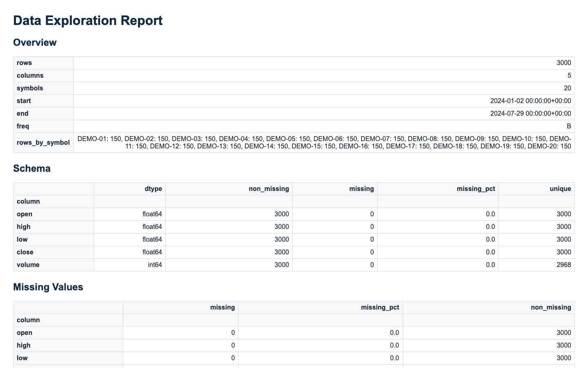Click the "rows" label in the Overview table
588x368 pixels.
pyautogui.click(x=24, y=63)
